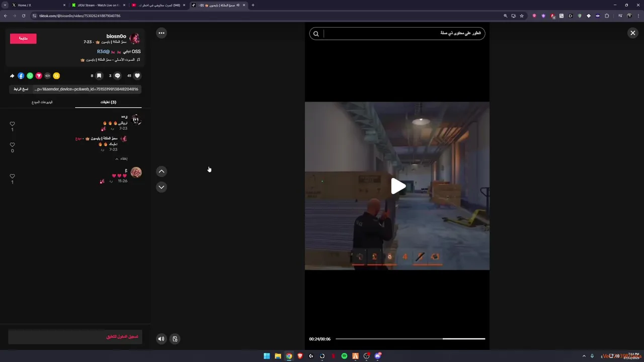Reload the page

pyautogui.click(x=23, y=16)
